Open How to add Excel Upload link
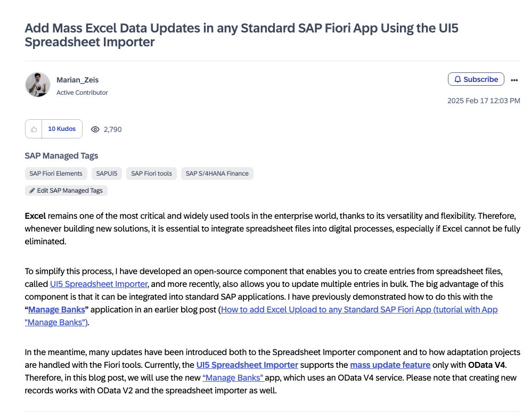 [261, 316]
